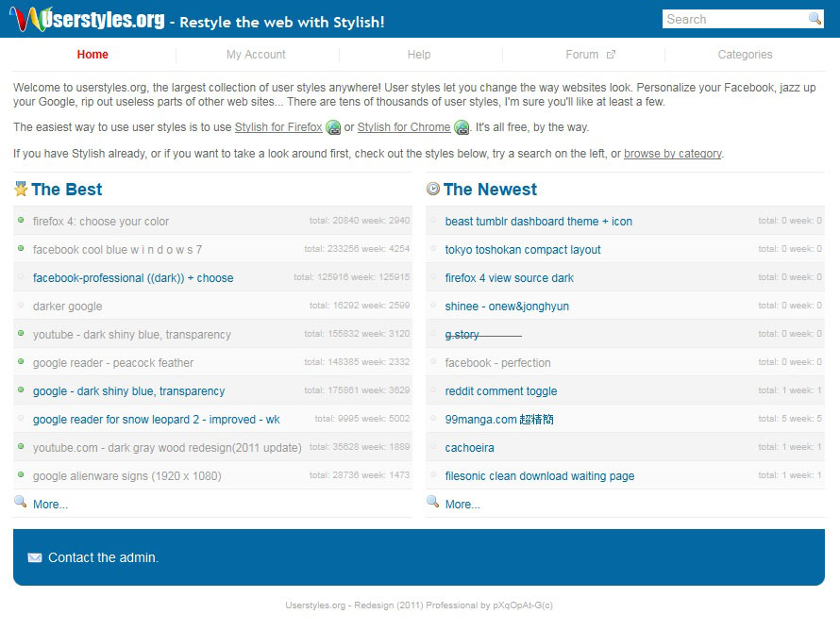This screenshot has height=630, width=840.
Task: Switch to the My Account tab
Action: coord(256,55)
